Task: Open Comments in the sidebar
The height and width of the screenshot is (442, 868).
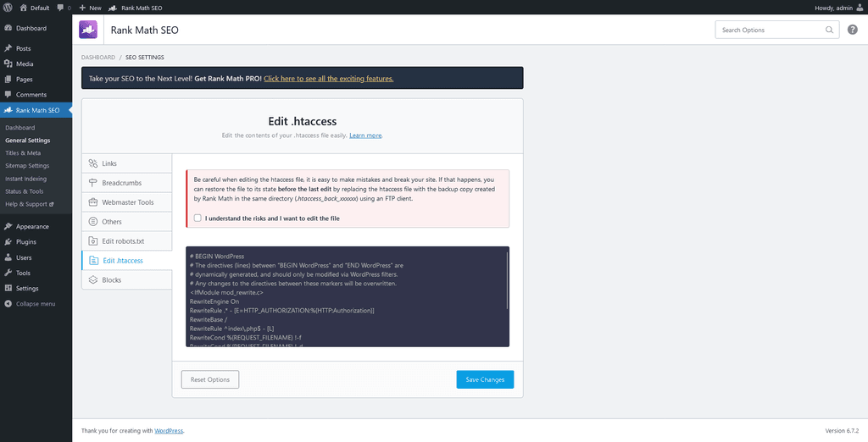Action: coord(36,95)
